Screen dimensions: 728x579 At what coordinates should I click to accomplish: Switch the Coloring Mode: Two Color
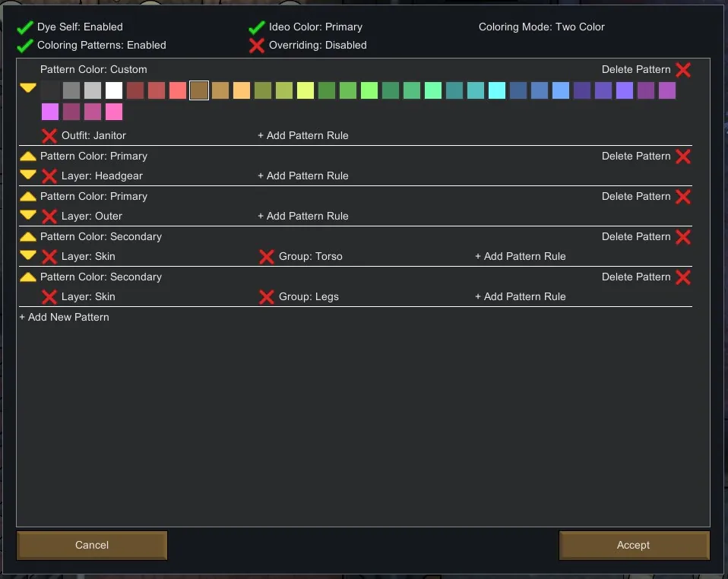pos(541,27)
